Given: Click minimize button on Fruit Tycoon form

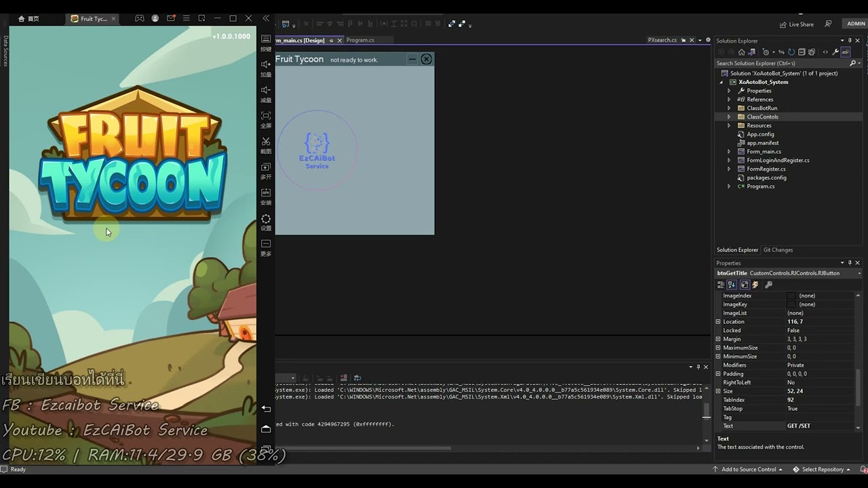Looking at the screenshot, I should point(412,59).
